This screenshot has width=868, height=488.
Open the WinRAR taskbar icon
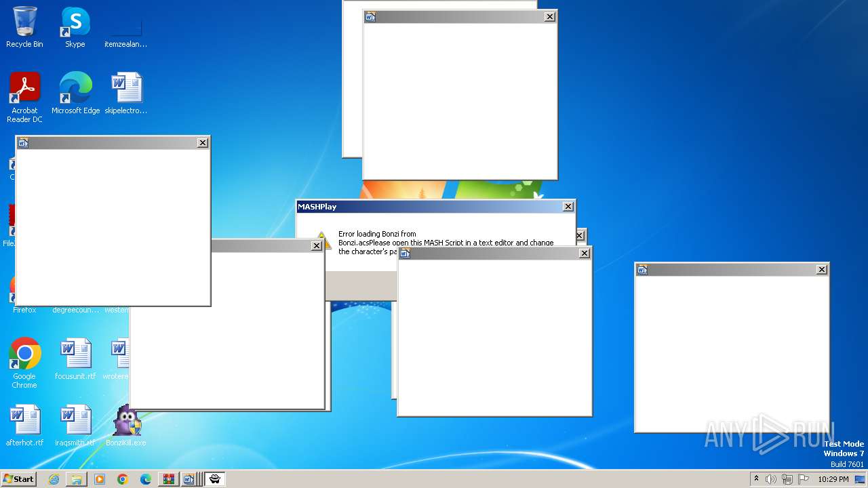169,479
